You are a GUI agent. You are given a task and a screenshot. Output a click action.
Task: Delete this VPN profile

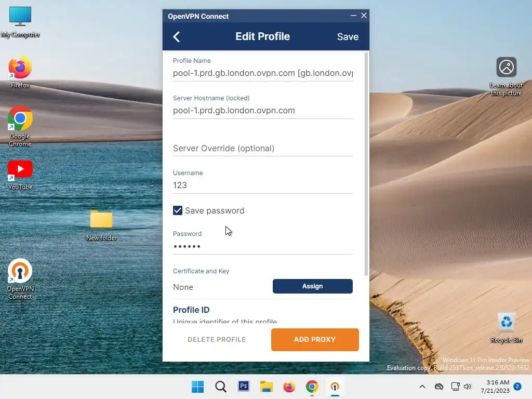[217, 339]
